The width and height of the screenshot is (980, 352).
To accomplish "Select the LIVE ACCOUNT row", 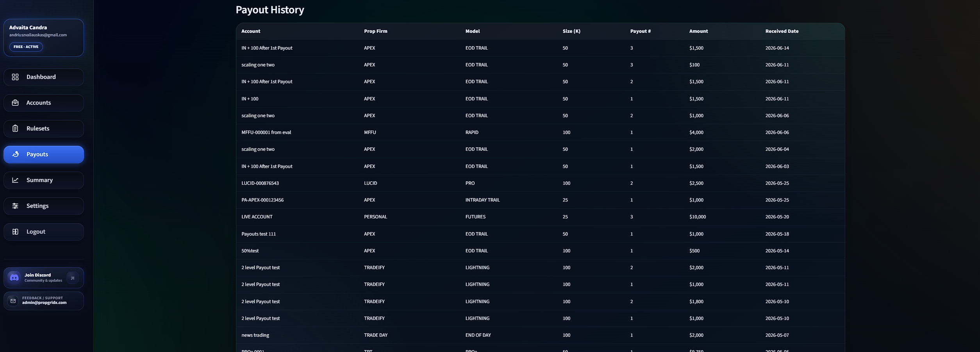I will (540, 217).
